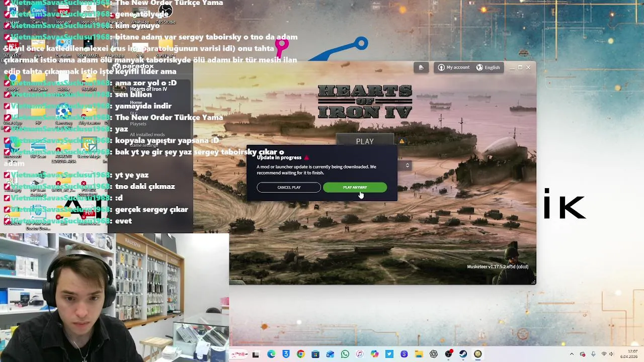
Task: Open Microsoft Edge from taskbar
Action: click(x=271, y=354)
